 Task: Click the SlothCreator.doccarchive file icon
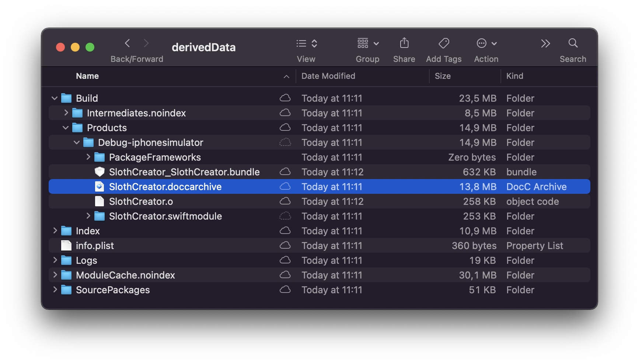[x=99, y=187]
